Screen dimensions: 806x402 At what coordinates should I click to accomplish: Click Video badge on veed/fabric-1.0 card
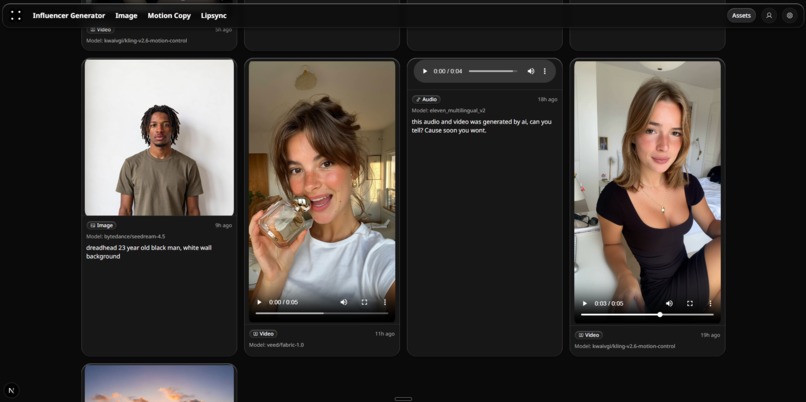point(263,334)
